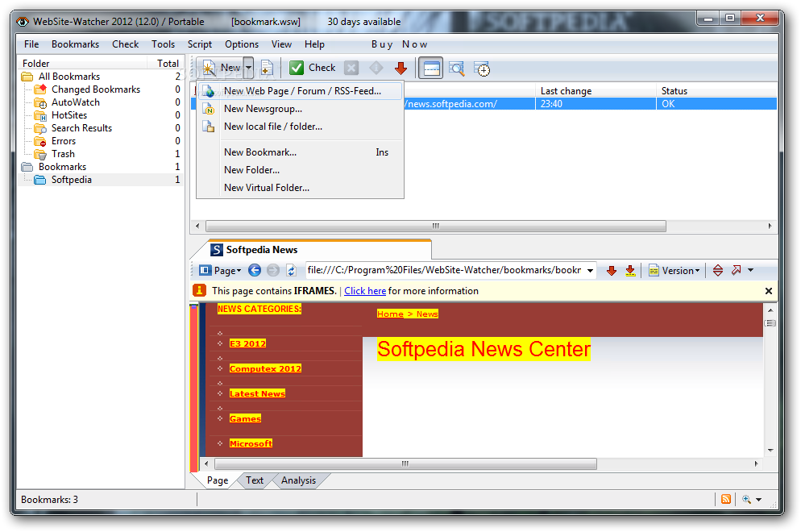This screenshot has height=532, width=801.
Task: Open the address bar dropdown arrow
Action: coord(590,271)
